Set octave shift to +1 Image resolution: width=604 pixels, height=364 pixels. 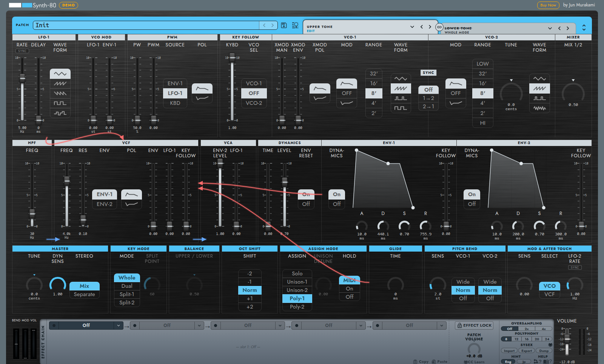pyautogui.click(x=250, y=298)
